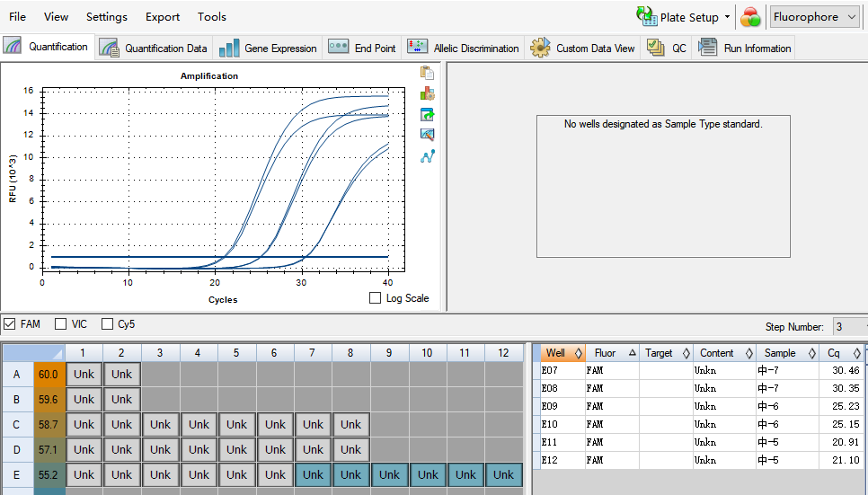Check the VIC fluorophore checkbox
Screen dimensions: 868x495
[x=61, y=324]
